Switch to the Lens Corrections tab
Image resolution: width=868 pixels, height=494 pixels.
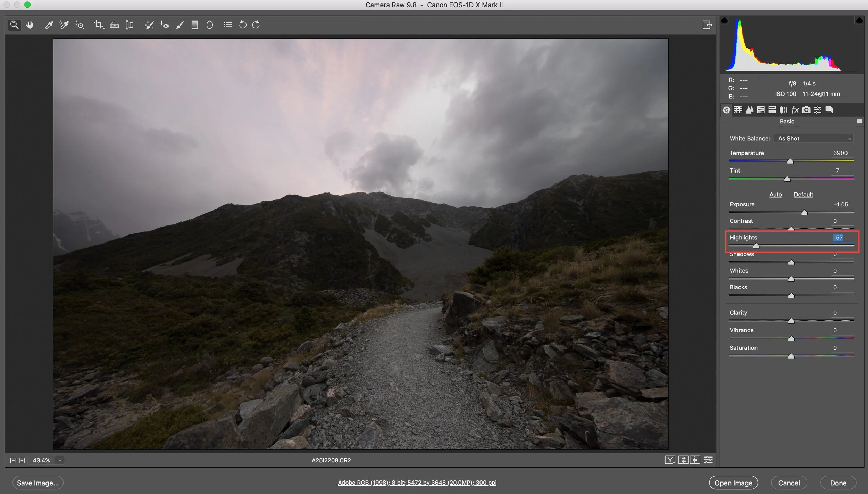[x=784, y=110]
